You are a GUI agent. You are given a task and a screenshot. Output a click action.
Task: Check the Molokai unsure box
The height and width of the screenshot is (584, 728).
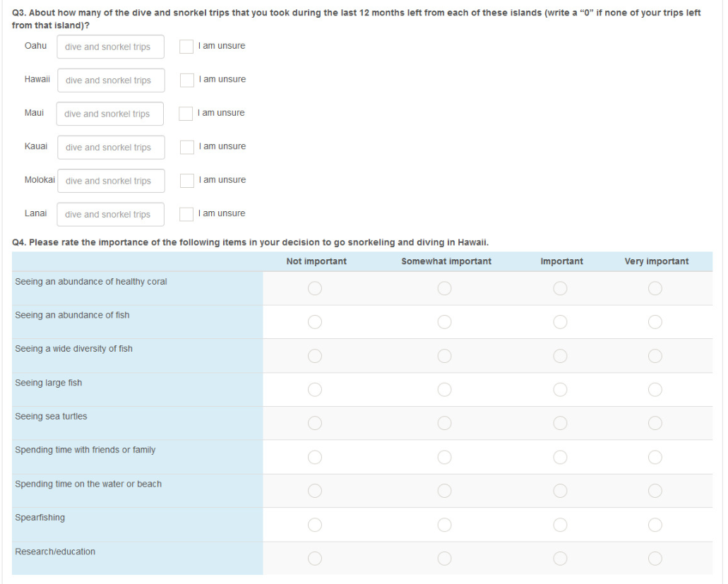187,181
